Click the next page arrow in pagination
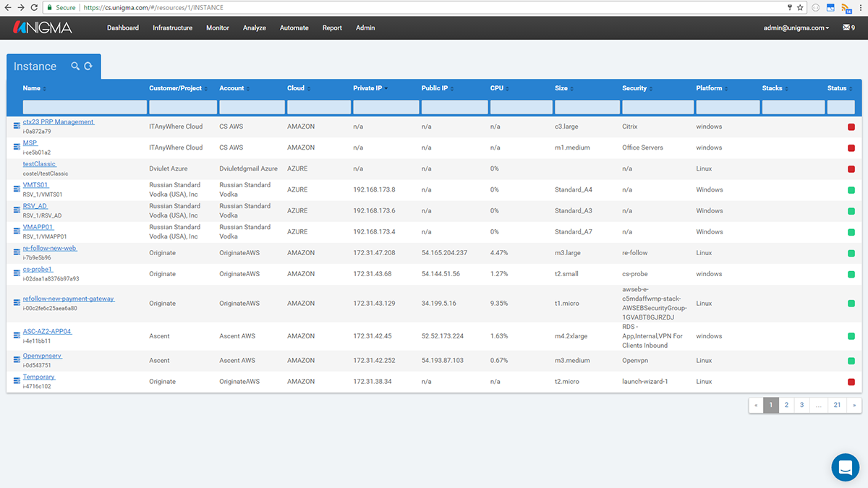Image resolution: width=868 pixels, height=488 pixels. click(x=855, y=405)
